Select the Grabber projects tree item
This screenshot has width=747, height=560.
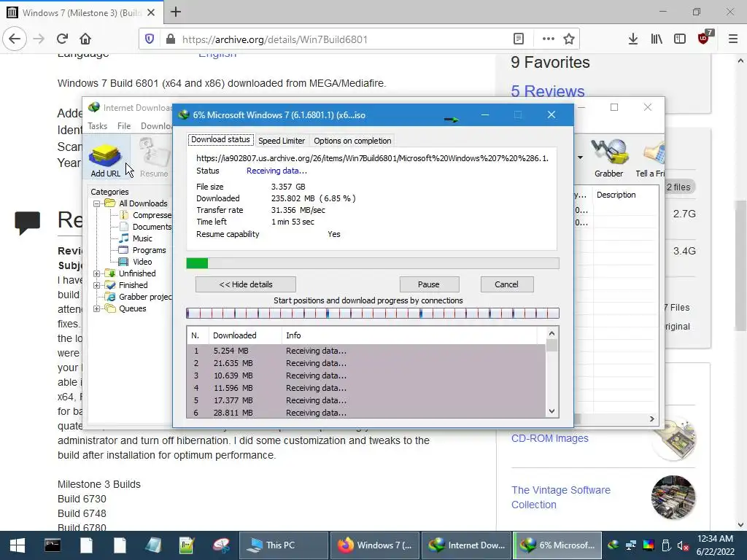[x=139, y=297]
